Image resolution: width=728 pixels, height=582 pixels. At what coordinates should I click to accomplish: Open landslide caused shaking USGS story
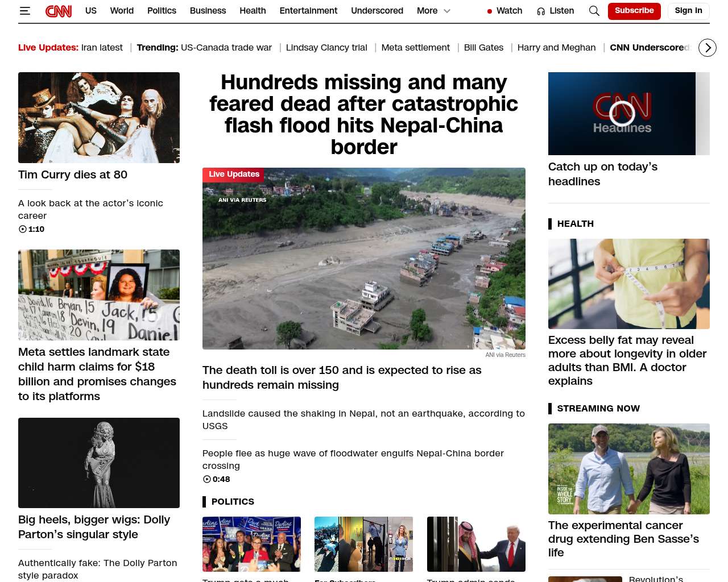pos(363,419)
